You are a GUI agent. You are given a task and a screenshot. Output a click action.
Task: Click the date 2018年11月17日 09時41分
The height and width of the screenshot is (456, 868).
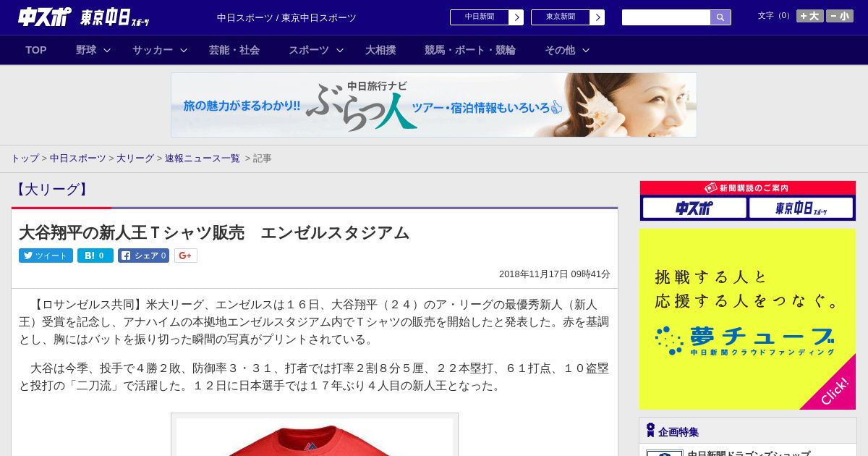(555, 274)
